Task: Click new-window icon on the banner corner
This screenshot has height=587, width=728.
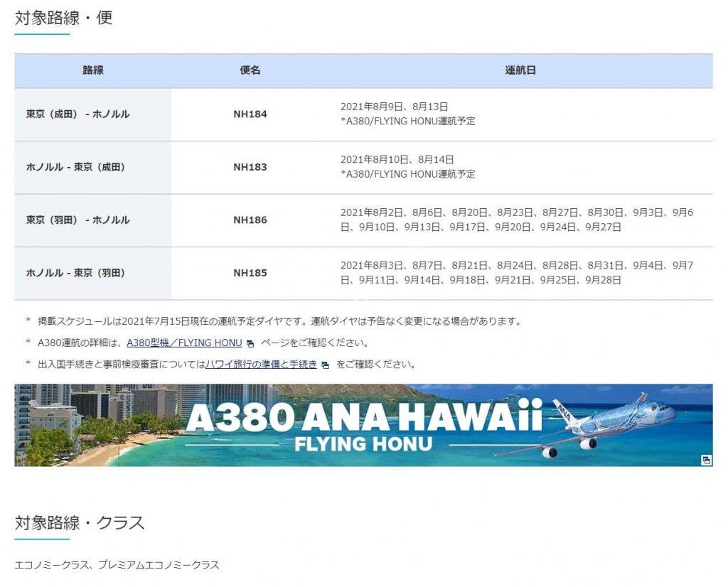Action: [x=706, y=460]
